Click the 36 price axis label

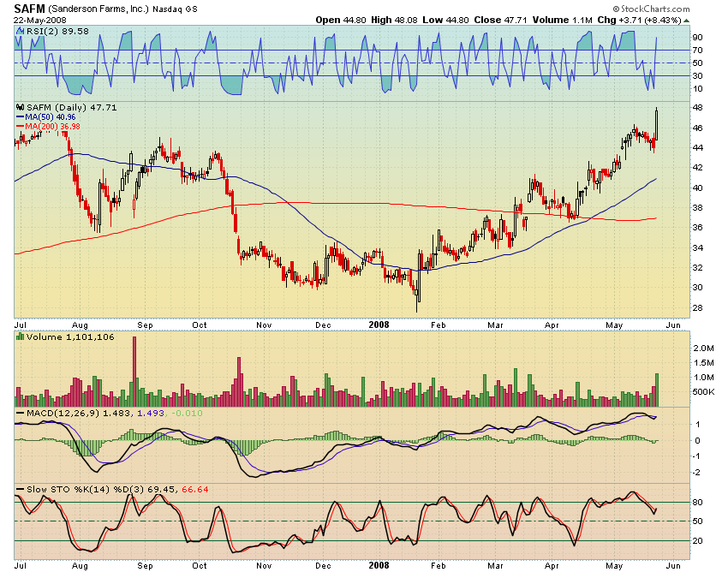(697, 228)
